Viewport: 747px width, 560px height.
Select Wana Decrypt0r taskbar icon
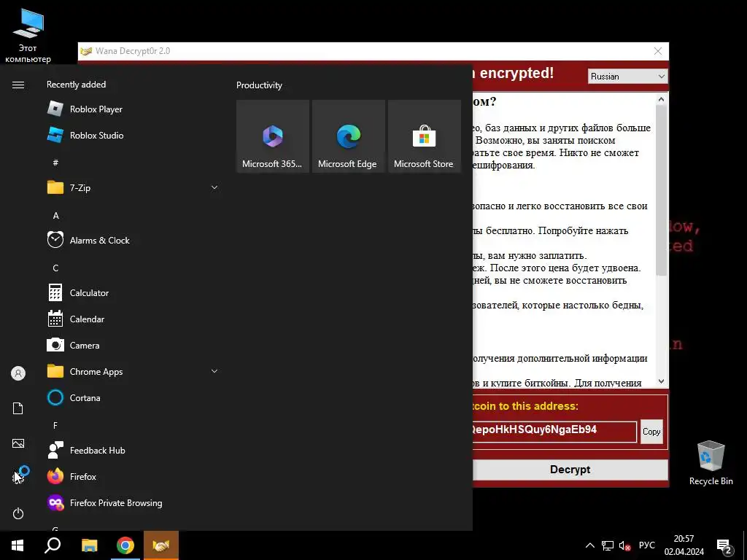[x=161, y=545]
